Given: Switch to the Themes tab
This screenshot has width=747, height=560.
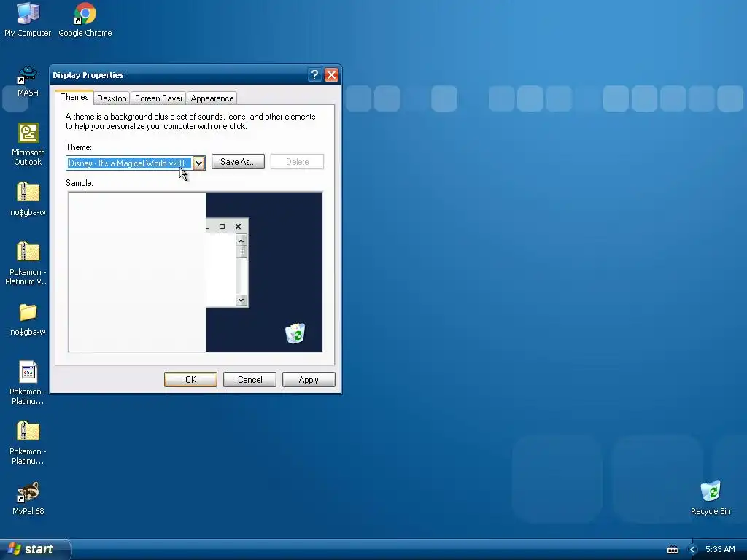Looking at the screenshot, I should tap(74, 97).
